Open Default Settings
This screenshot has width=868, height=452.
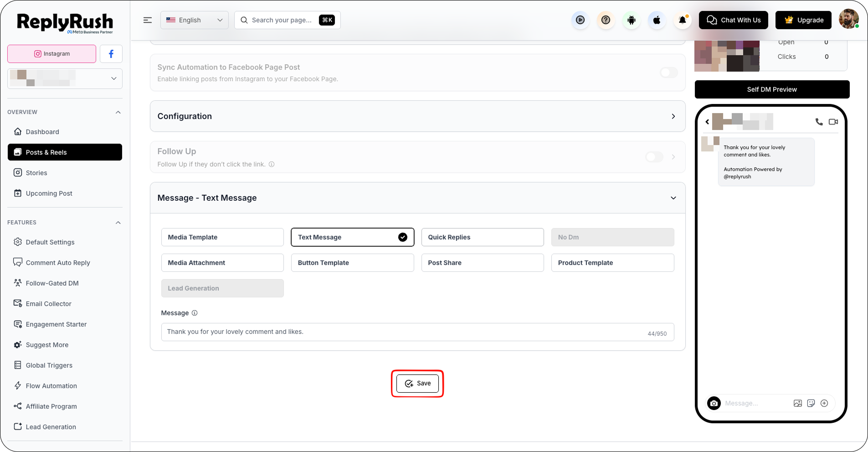[65, 242]
